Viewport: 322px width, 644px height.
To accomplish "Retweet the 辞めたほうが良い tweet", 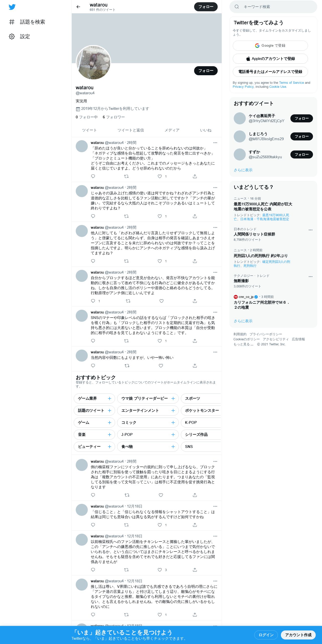I will [x=126, y=176].
